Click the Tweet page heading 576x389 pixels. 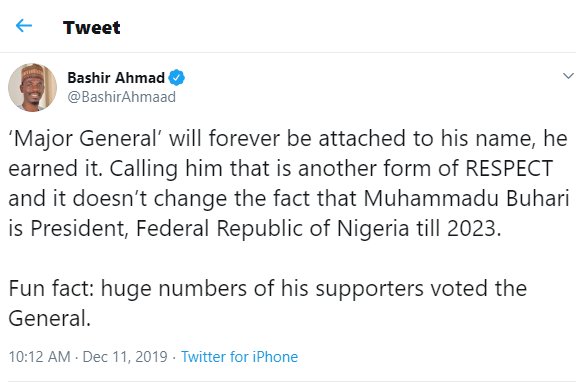(91, 28)
